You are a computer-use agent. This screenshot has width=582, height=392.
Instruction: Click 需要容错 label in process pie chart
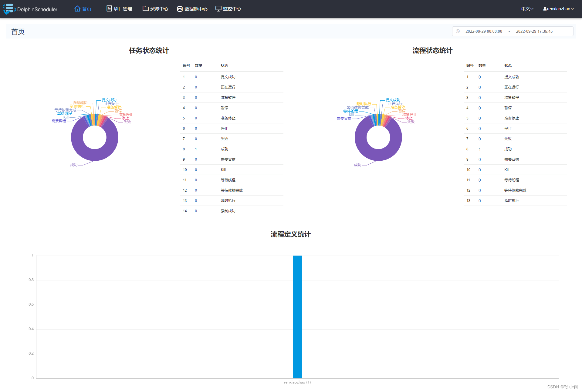point(344,119)
